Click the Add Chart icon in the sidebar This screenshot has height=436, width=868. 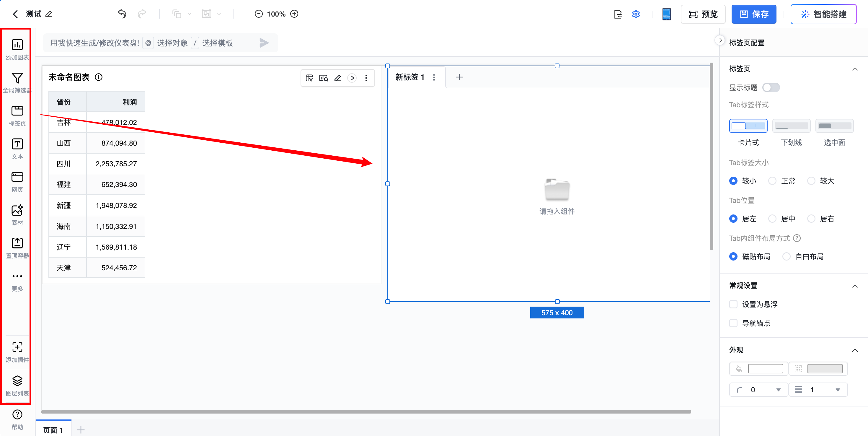click(17, 45)
